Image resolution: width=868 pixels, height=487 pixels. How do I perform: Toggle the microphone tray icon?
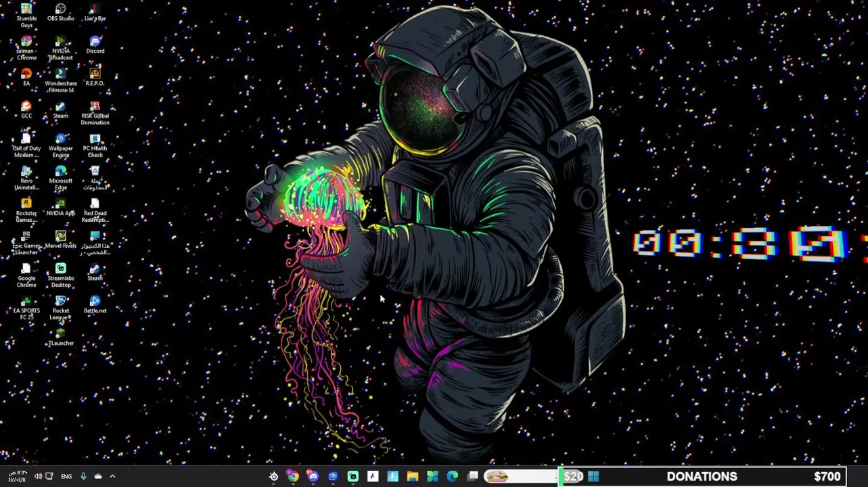(83, 476)
